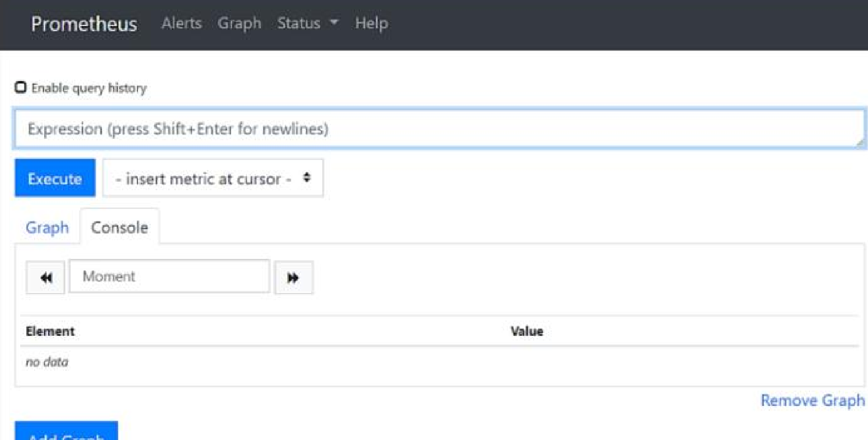868x440 pixels.
Task: Click the 'no data' result row
Action: coord(439,362)
